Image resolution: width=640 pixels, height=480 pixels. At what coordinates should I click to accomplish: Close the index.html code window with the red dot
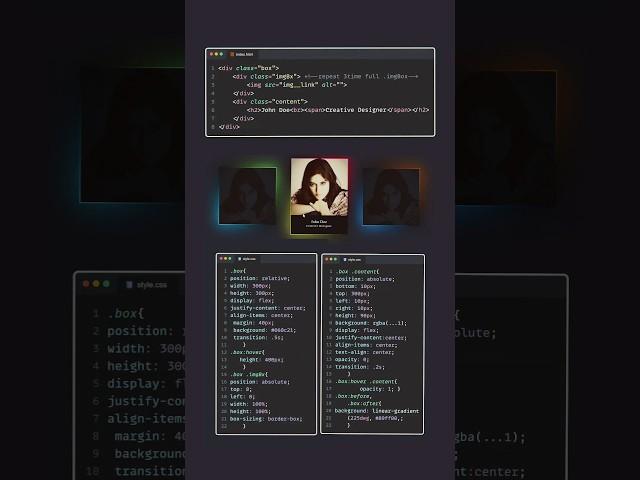pyautogui.click(x=211, y=54)
